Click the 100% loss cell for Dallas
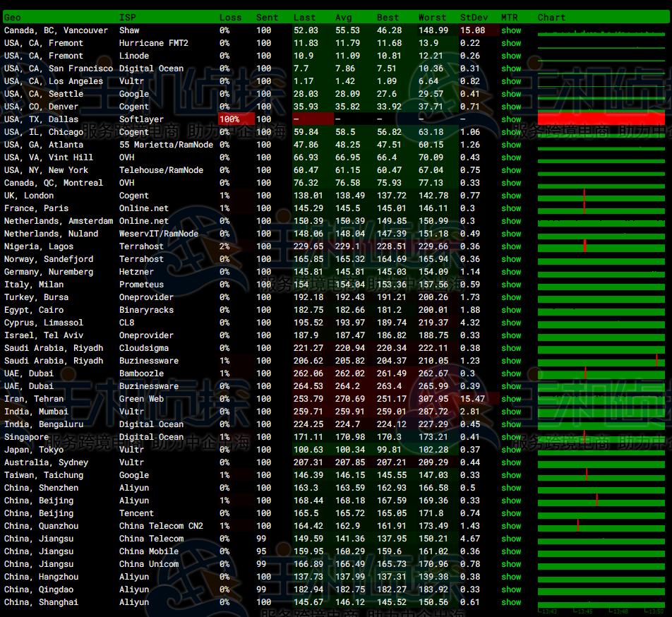Image resolution: width=672 pixels, height=617 pixels. 229,119
